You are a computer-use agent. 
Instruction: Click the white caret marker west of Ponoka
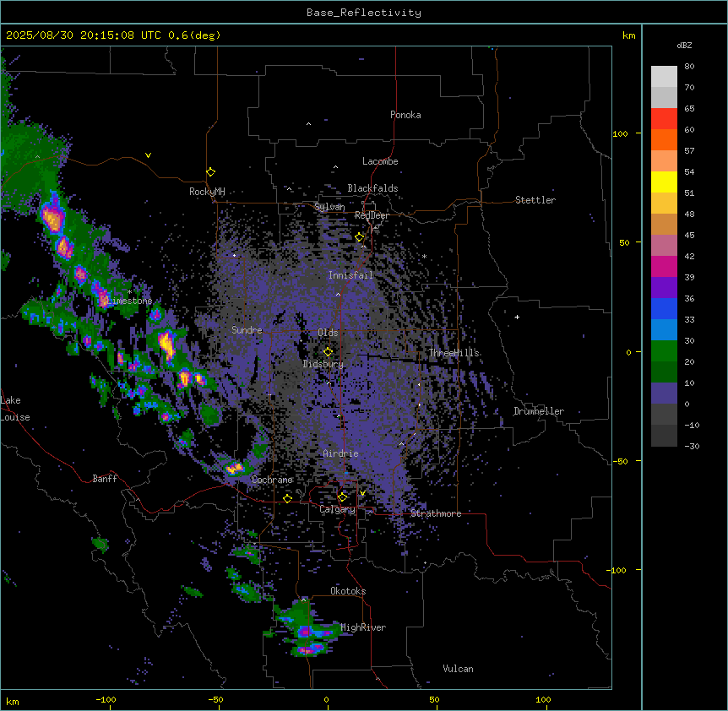click(308, 124)
